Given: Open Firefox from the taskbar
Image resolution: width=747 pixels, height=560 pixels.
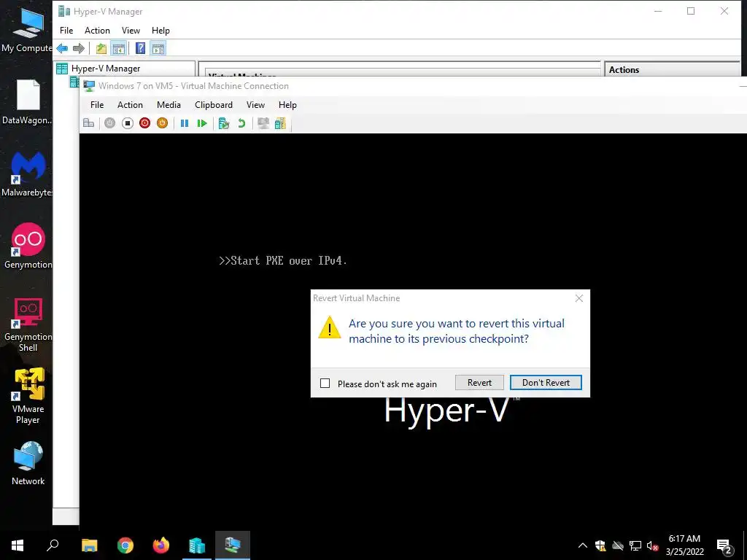Looking at the screenshot, I should point(161,545).
